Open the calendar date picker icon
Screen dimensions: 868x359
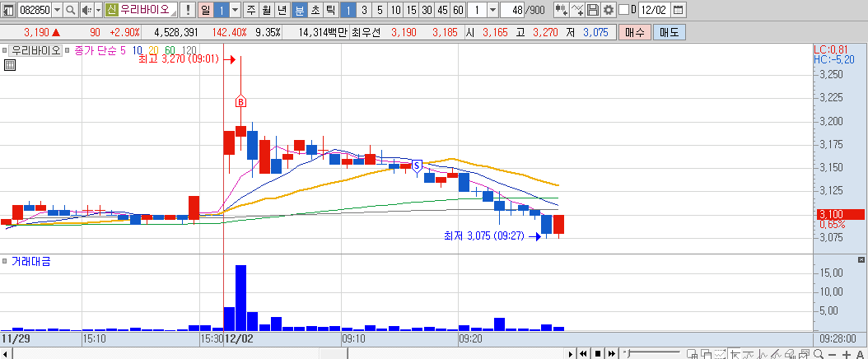pos(678,10)
